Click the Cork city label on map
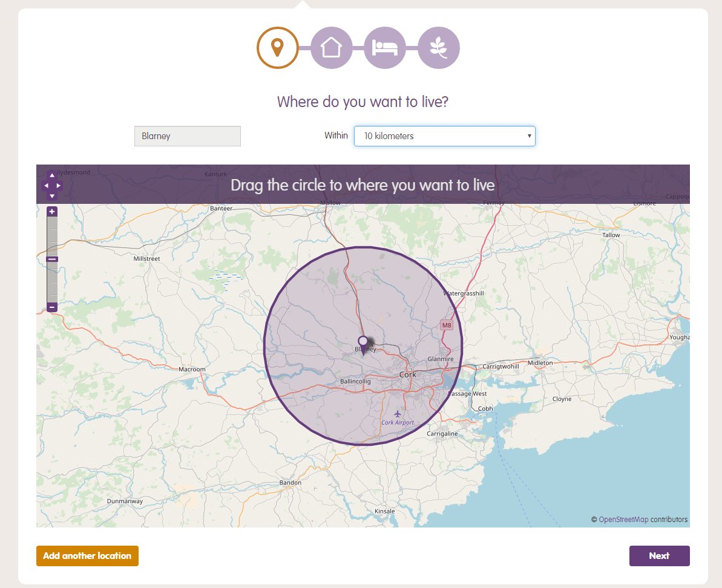The height and width of the screenshot is (588, 722). tap(408, 374)
